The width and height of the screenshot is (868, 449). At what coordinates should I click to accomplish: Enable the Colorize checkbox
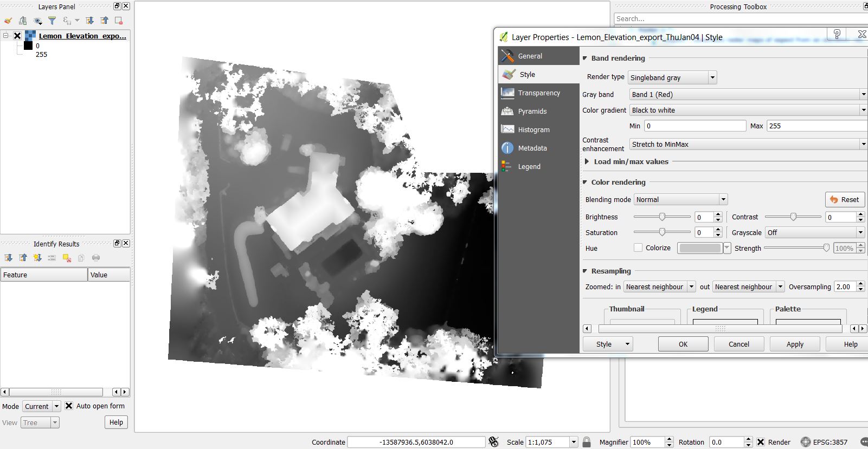[638, 248]
